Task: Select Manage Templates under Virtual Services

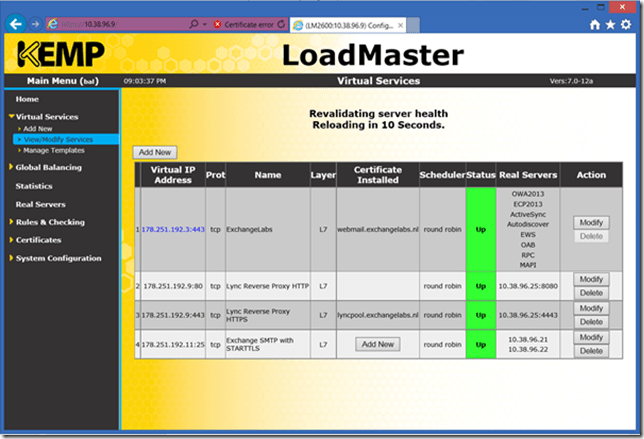Action: pos(53,150)
